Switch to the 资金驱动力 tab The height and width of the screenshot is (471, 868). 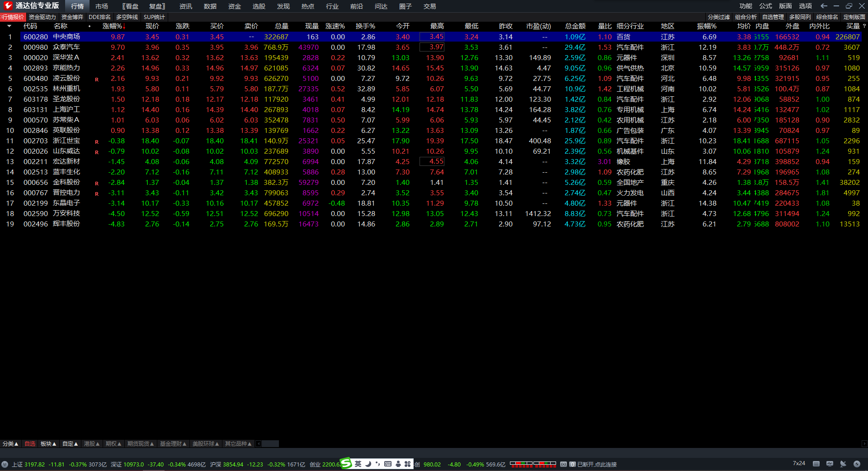pyautogui.click(x=42, y=17)
